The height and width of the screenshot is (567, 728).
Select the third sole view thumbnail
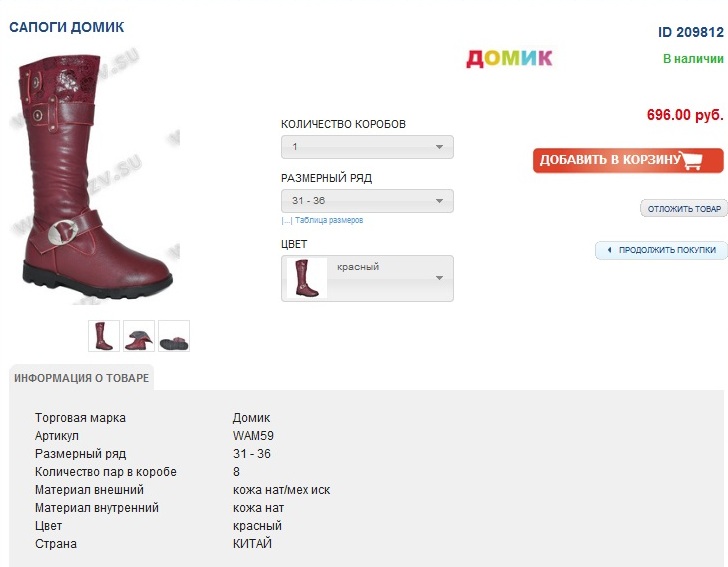pyautogui.click(x=174, y=336)
